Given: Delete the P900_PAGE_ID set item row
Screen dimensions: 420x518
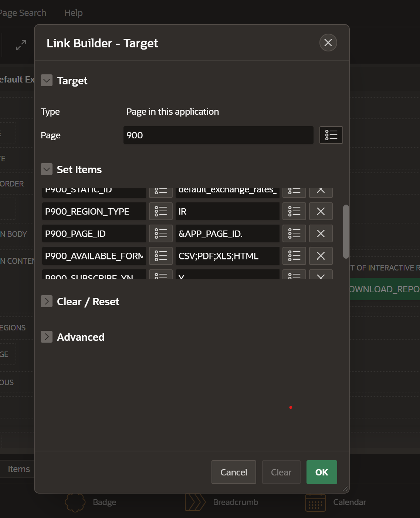Looking at the screenshot, I should point(321,233).
